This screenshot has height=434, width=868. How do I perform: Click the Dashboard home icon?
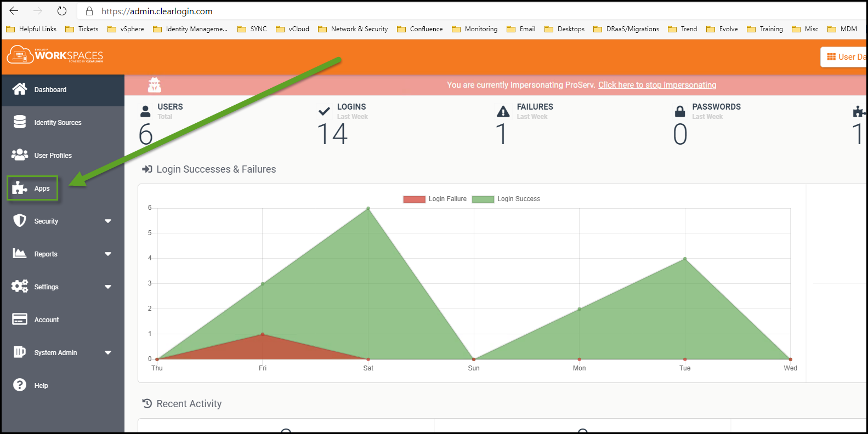(x=20, y=89)
